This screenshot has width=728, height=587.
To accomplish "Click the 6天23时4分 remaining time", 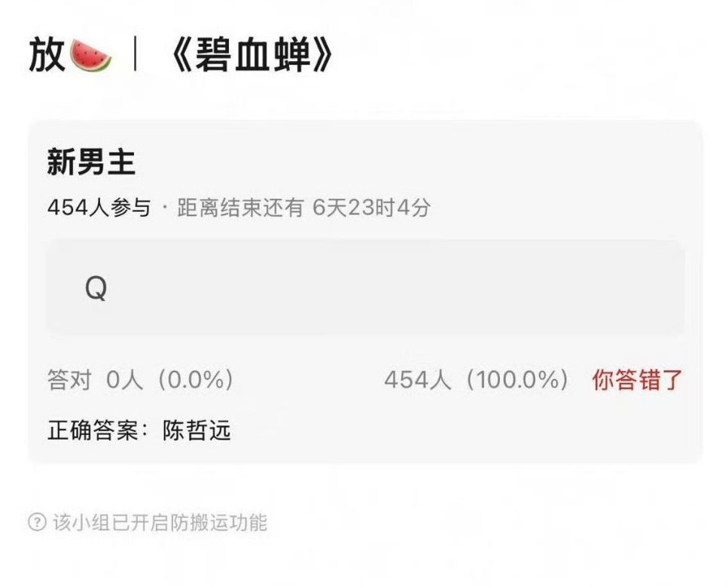I will pos(371,208).
